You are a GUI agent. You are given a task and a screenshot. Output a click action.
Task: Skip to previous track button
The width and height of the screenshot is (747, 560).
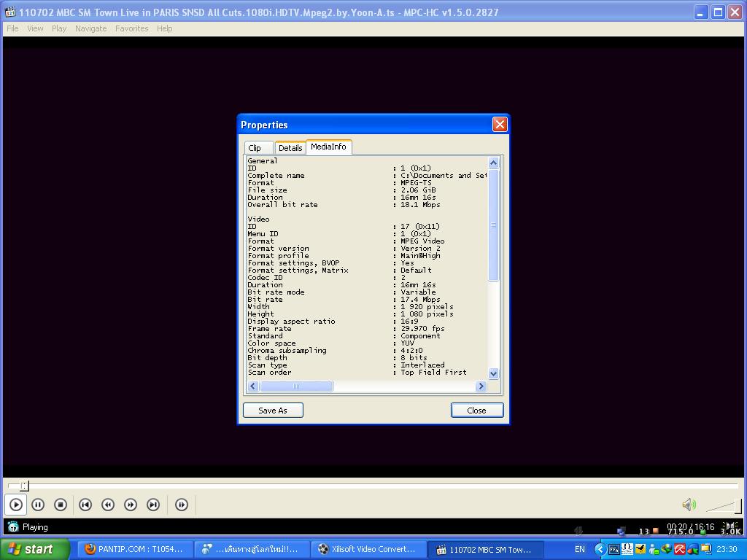(85, 505)
